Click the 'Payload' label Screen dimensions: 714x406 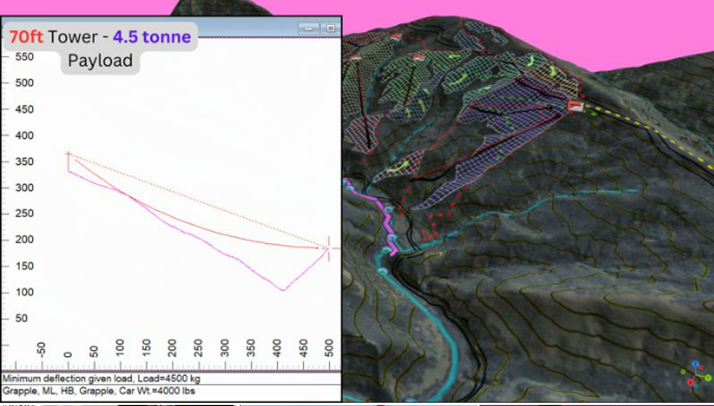tap(100, 61)
